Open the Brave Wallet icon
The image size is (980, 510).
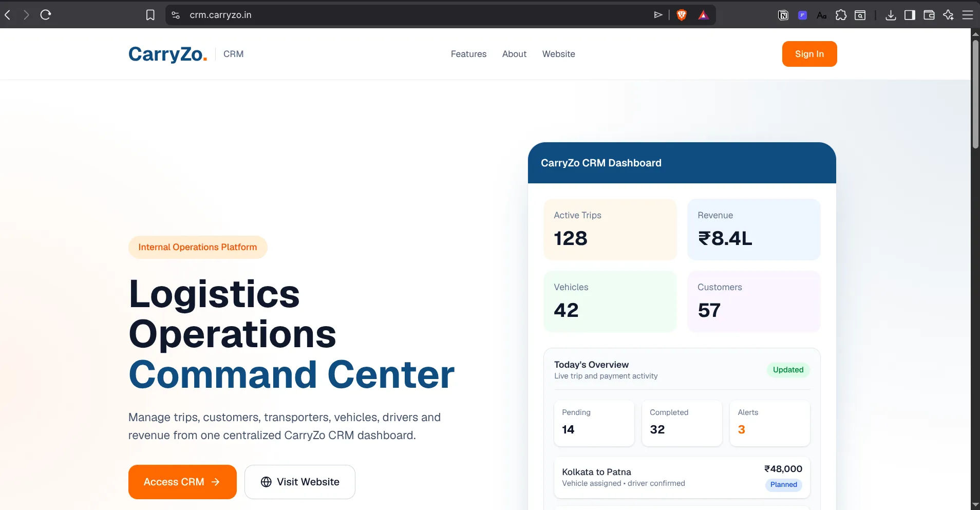[x=929, y=15]
